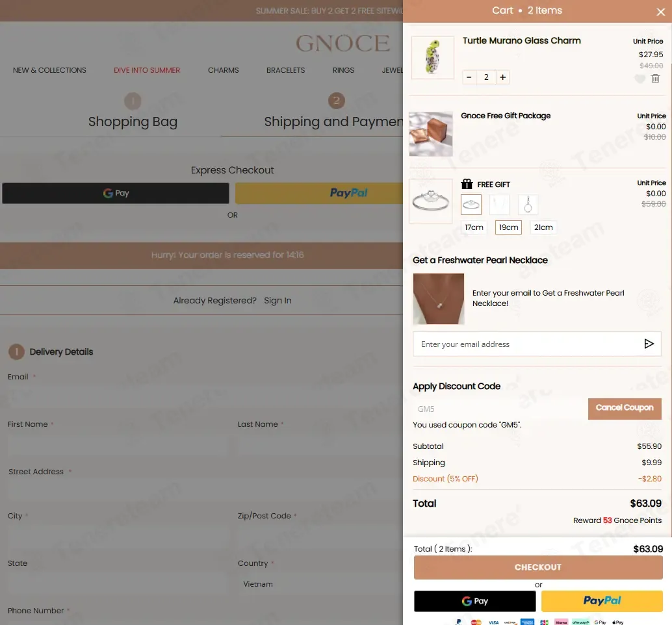Viewport: 672px width, 625px height.
Task: Choose the faint necklace free gift option
Action: click(x=499, y=205)
